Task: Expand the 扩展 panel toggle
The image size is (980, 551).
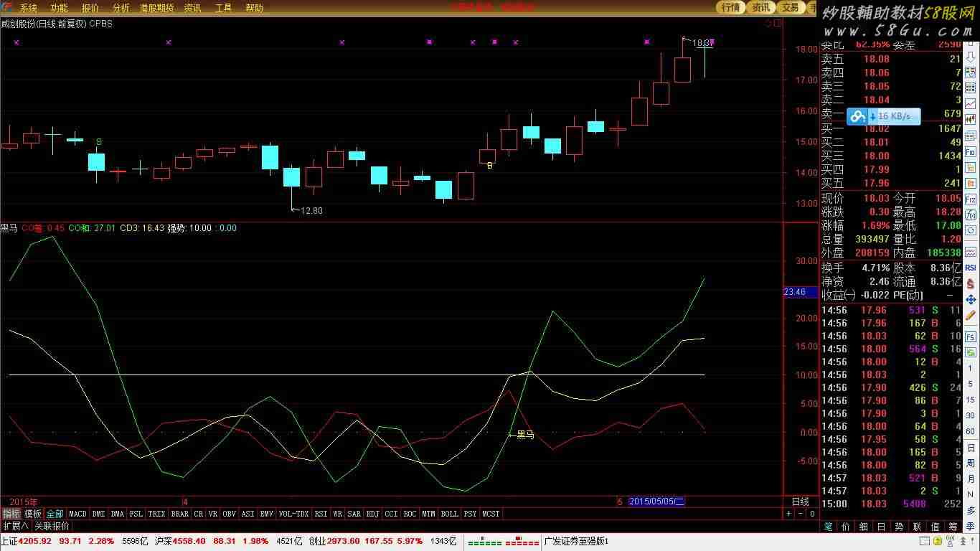Action: [x=15, y=526]
